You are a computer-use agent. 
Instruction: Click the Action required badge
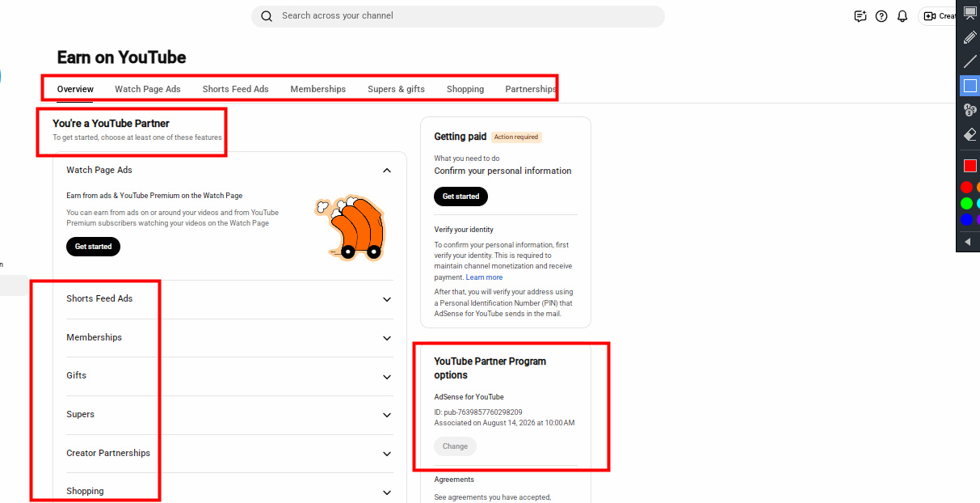click(x=516, y=137)
